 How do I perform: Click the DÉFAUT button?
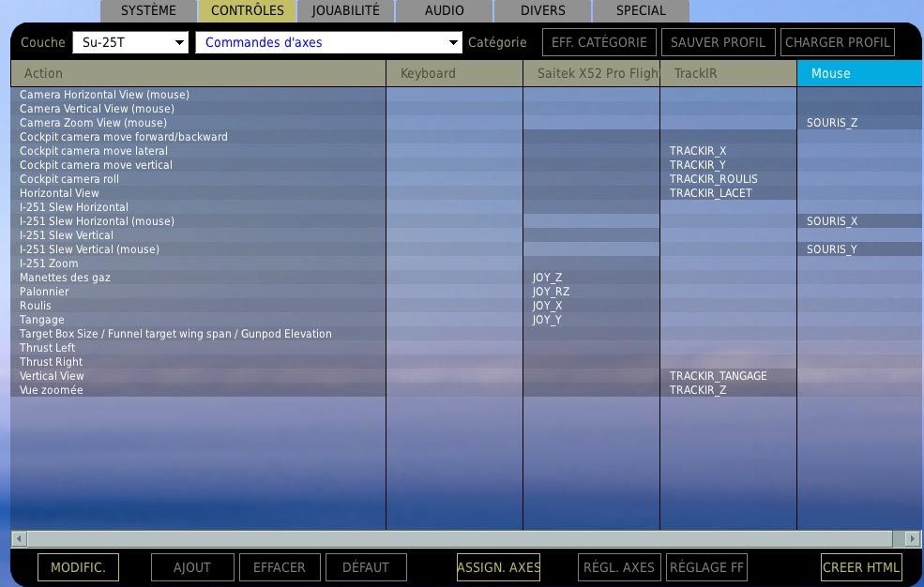coord(366,567)
